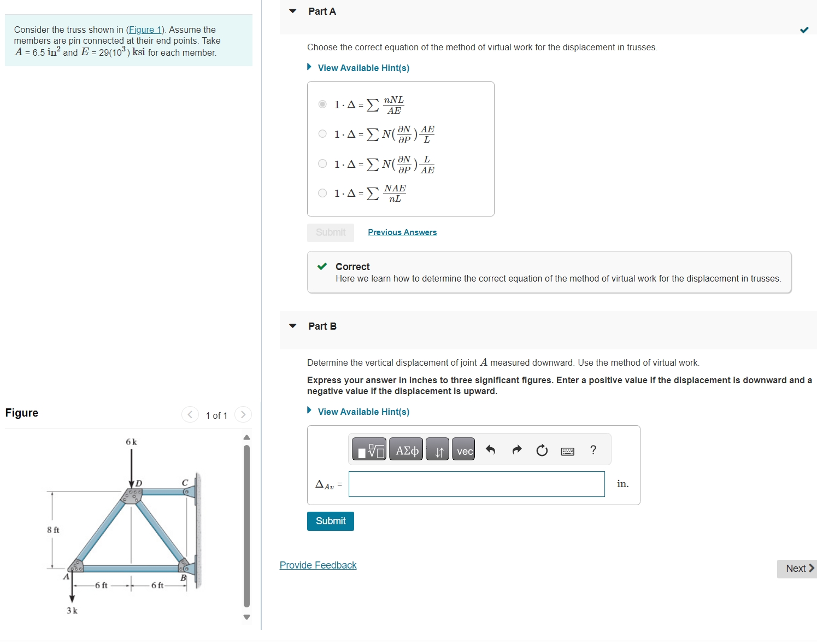Open the math templates palette in the equation toolbar

(369, 449)
